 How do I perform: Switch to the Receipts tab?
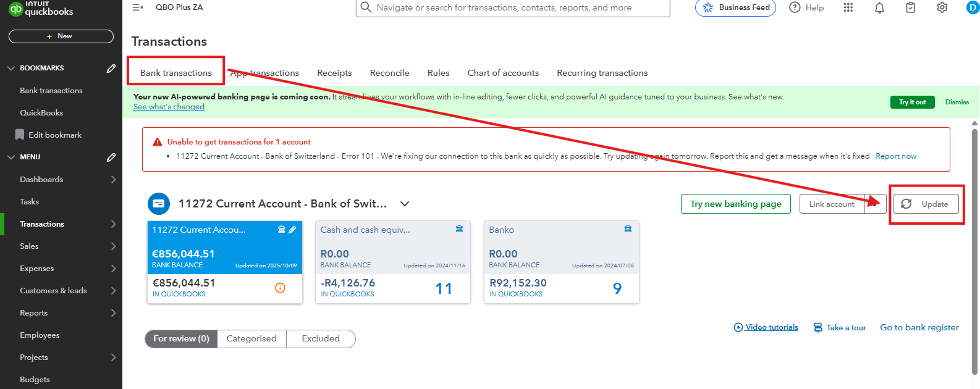pyautogui.click(x=334, y=73)
